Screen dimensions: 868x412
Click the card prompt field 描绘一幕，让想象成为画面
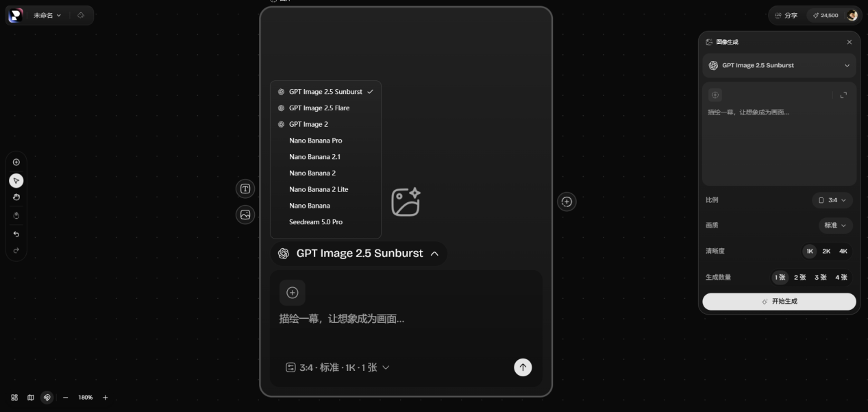click(342, 319)
